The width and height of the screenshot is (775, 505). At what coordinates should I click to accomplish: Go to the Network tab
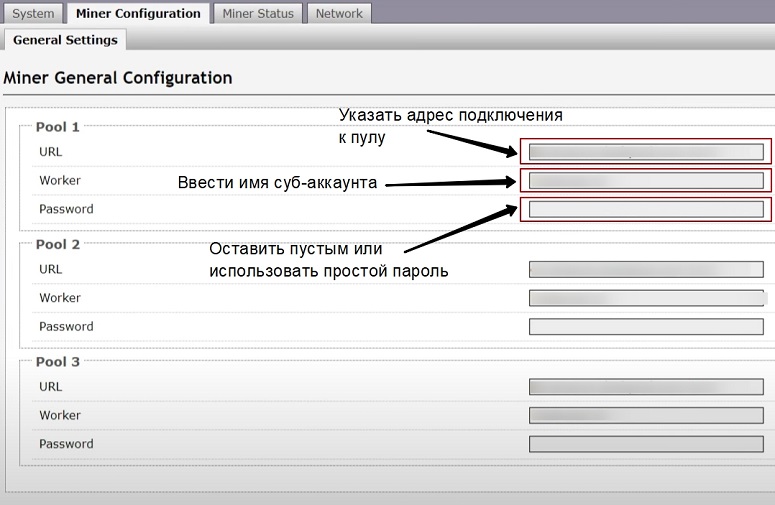pyautogui.click(x=339, y=14)
